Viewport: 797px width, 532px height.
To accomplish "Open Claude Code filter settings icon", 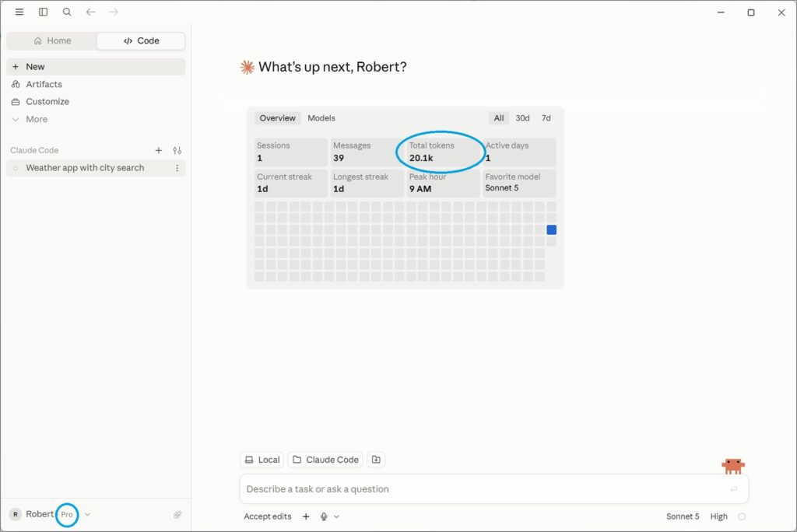I will [x=177, y=150].
